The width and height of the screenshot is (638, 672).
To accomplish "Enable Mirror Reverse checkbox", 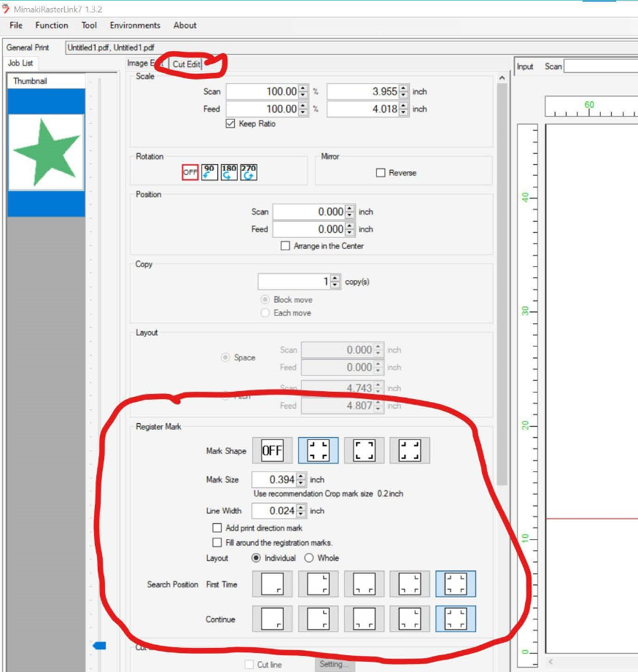I will (x=380, y=173).
